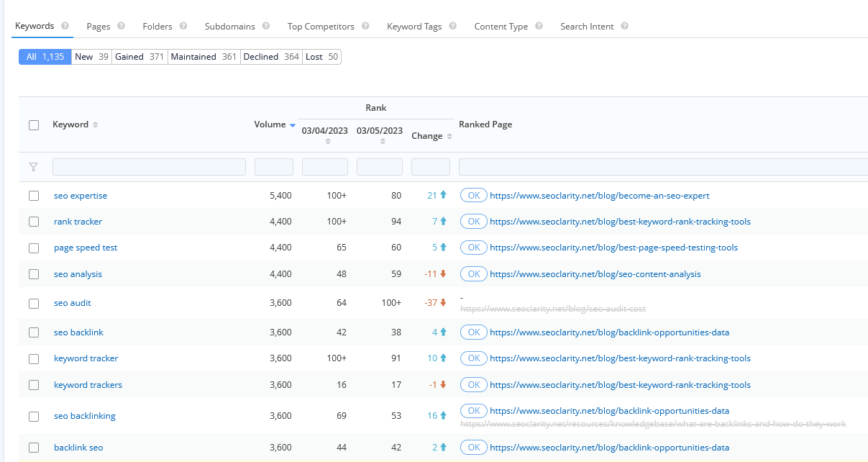Click OK badge for seo expertise row

pos(474,196)
